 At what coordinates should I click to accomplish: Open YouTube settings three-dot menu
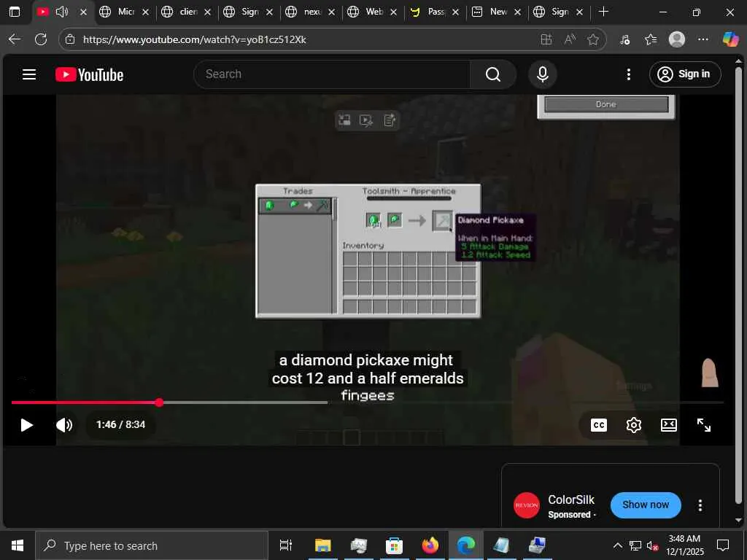point(628,74)
